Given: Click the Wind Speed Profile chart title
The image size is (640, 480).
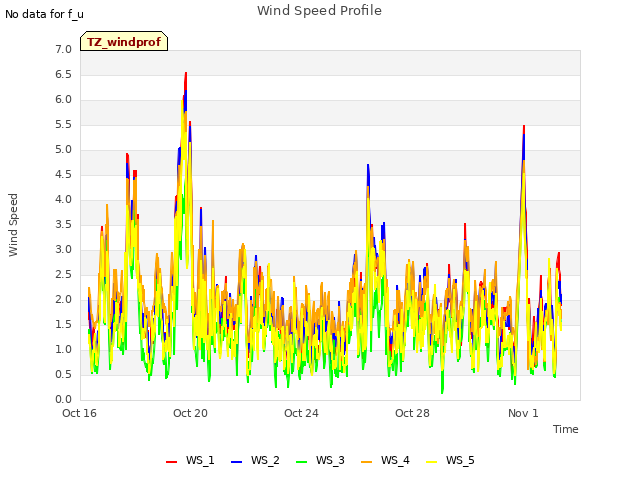Looking at the screenshot, I should (319, 11).
